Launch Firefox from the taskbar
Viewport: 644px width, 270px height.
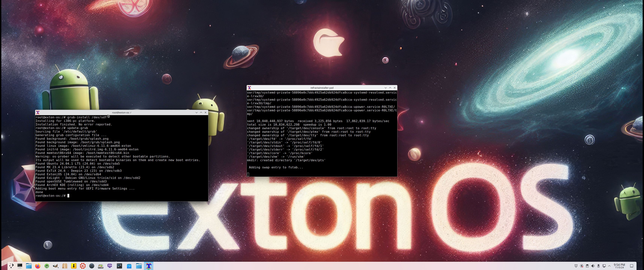tap(38, 266)
